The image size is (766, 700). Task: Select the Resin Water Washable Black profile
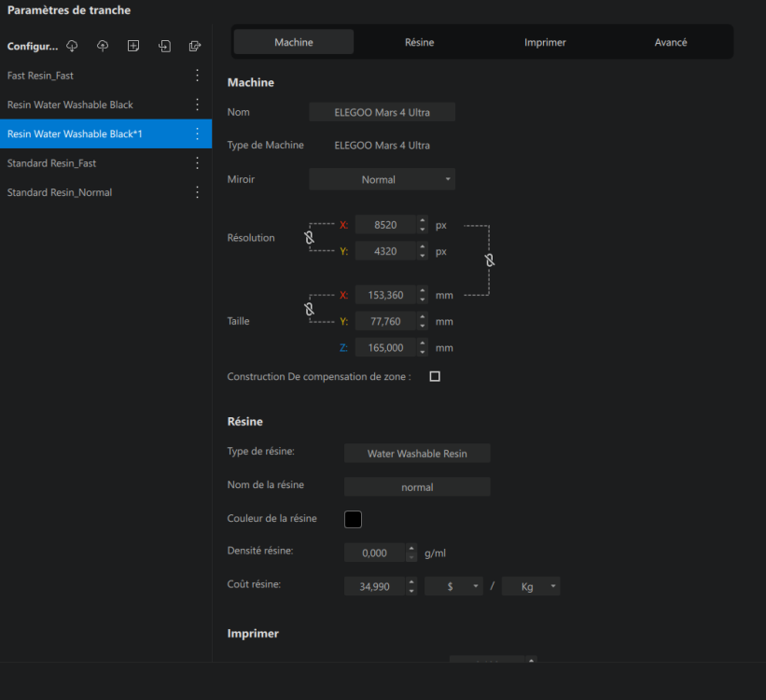click(x=105, y=105)
